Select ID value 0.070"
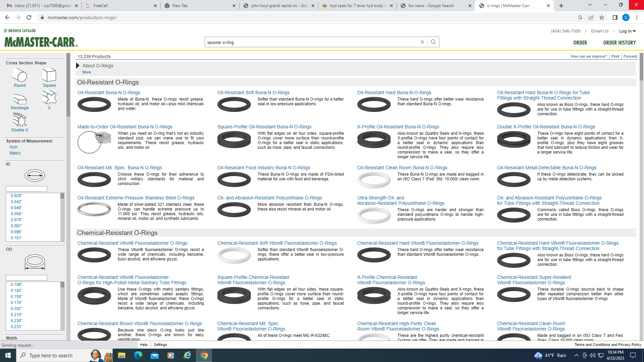The height and width of the screenshot is (362, 644). click(x=16, y=220)
